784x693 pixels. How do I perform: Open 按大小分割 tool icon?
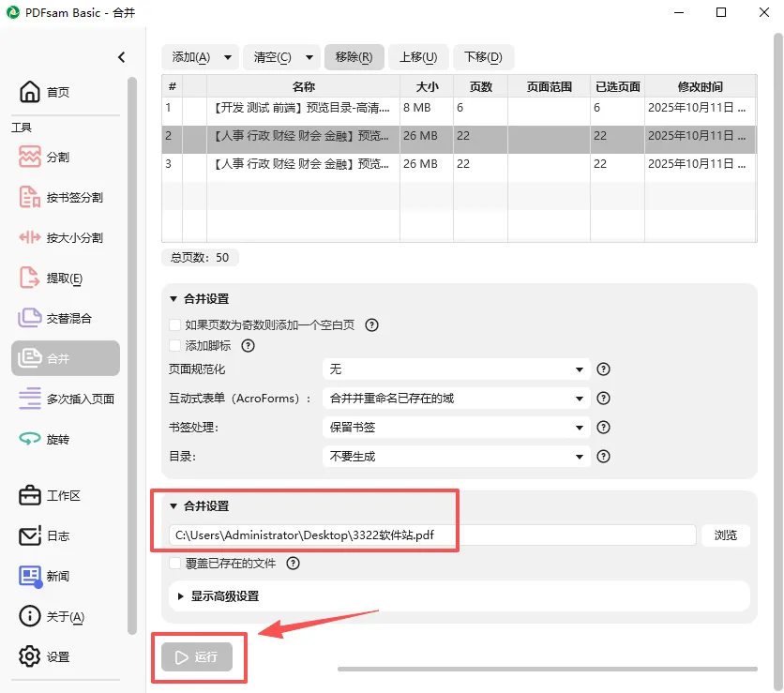[29, 237]
